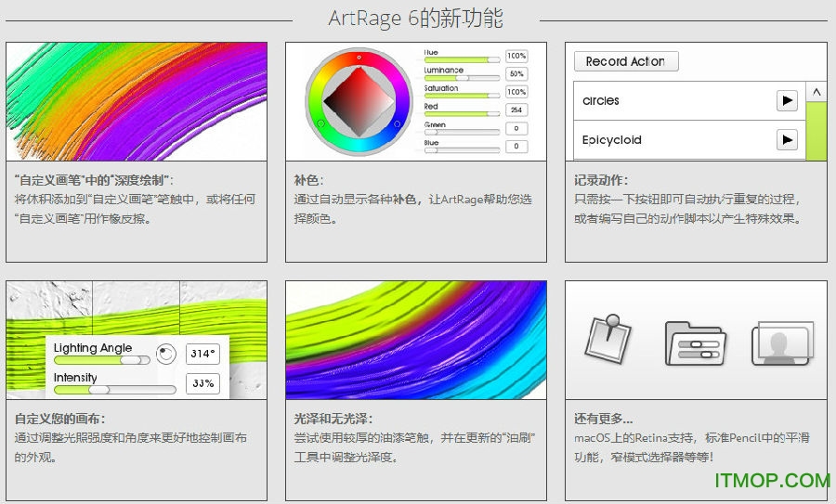Click the Hue slider
Screen dimensions: 836x504
pos(462,59)
